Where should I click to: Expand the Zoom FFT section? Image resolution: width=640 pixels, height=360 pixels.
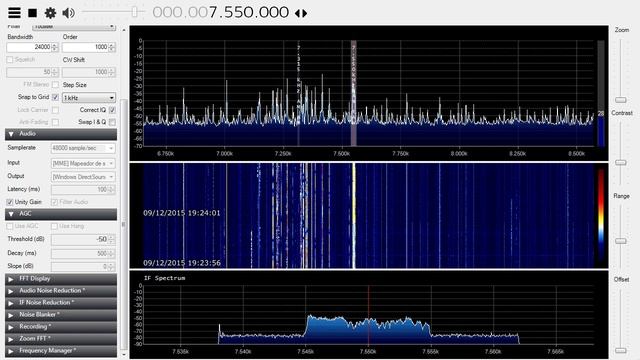coord(61,339)
